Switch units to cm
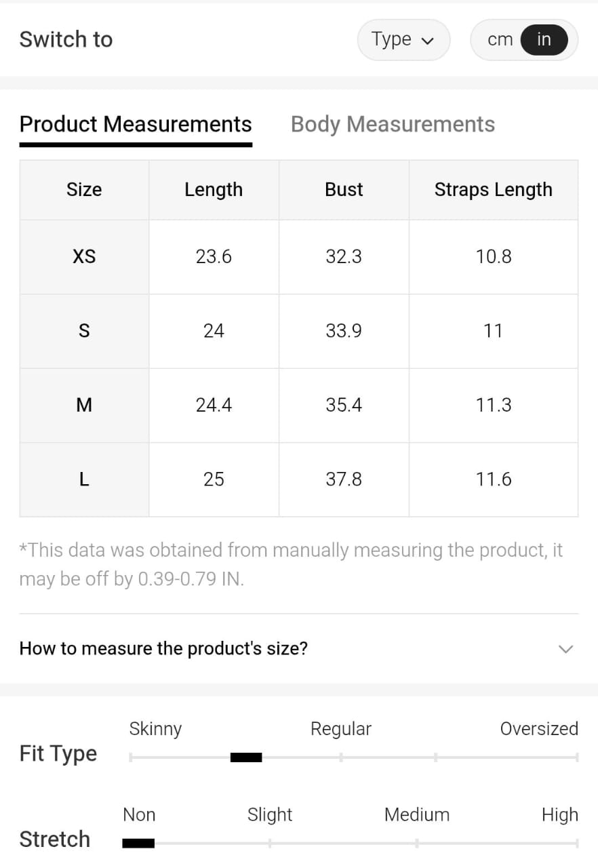This screenshot has height=868, width=598. pos(500,39)
